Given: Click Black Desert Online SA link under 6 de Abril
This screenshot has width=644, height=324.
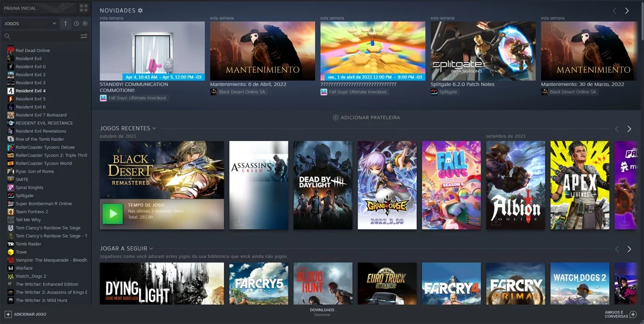Looking at the screenshot, I should tap(242, 92).
